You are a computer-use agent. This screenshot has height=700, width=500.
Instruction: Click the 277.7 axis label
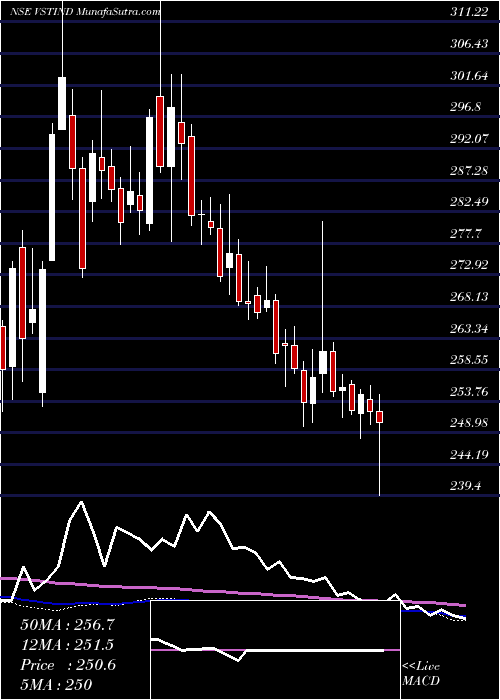466,234
